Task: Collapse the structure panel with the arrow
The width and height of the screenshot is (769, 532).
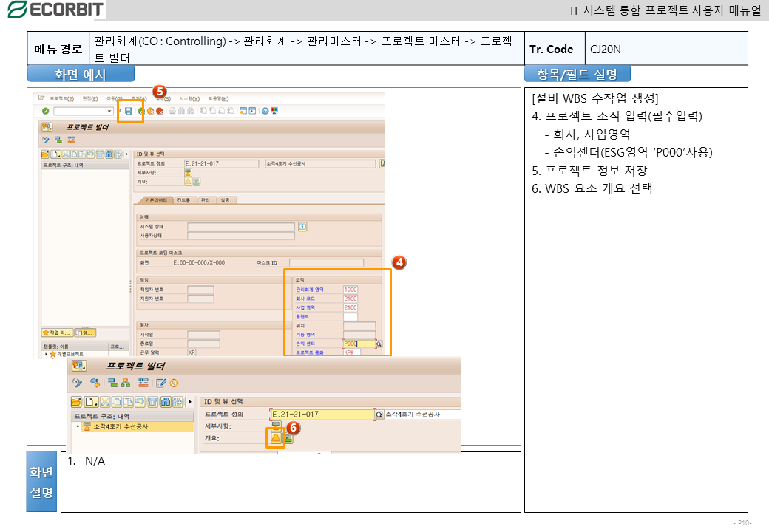Action: pyautogui.click(x=126, y=154)
